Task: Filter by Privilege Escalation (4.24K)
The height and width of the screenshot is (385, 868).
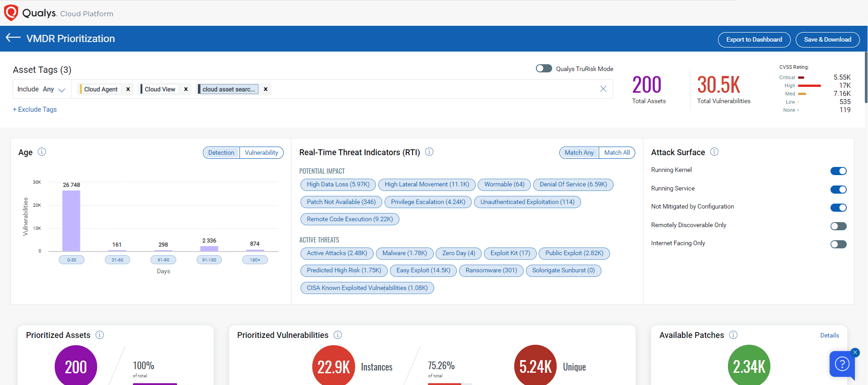Action: click(428, 202)
